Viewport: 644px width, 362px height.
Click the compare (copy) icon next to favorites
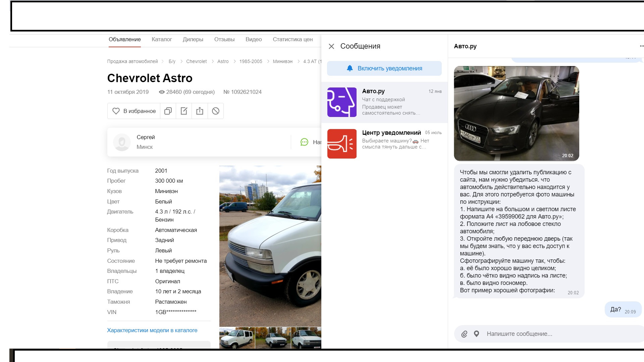pyautogui.click(x=168, y=111)
